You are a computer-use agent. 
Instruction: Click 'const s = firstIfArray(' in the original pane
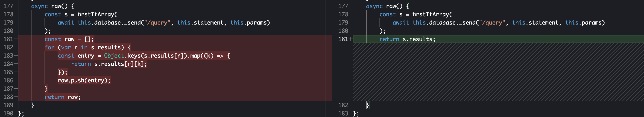[81, 14]
